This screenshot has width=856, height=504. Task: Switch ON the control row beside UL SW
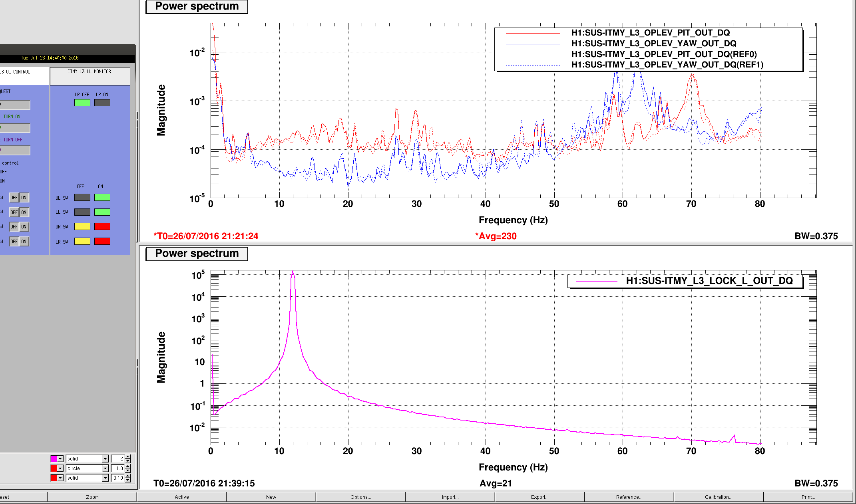[24, 198]
